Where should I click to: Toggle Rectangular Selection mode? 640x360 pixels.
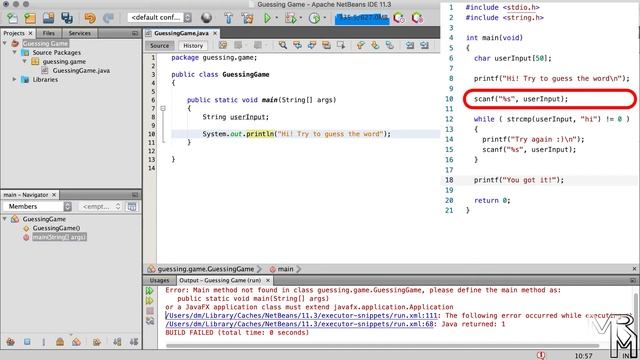[x=341, y=45]
